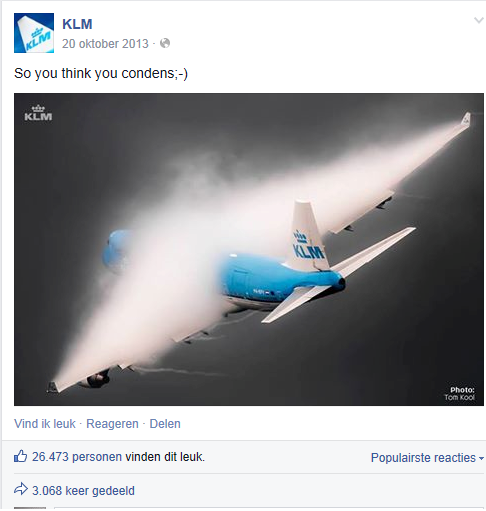Click the commenter avatar below share count

[30, 508]
